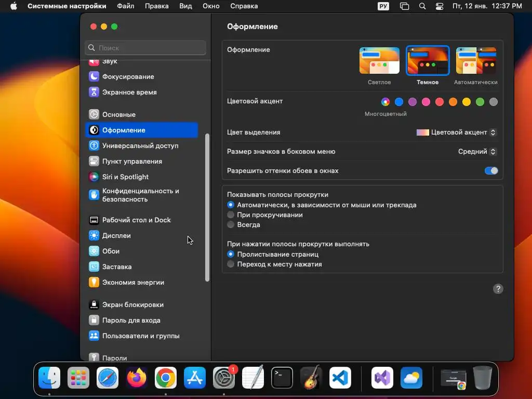Open Цвет выделения dropdown

457,132
